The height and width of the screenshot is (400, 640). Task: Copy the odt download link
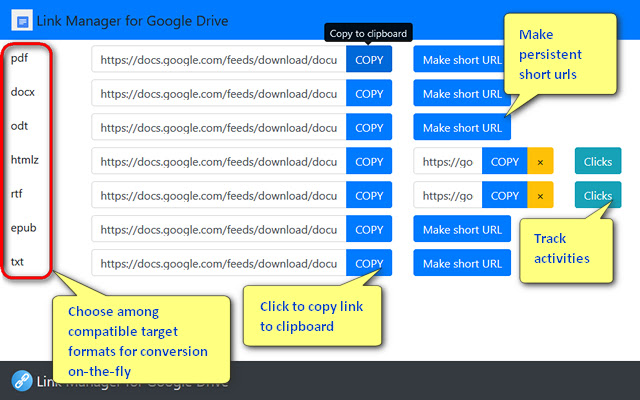(369, 127)
